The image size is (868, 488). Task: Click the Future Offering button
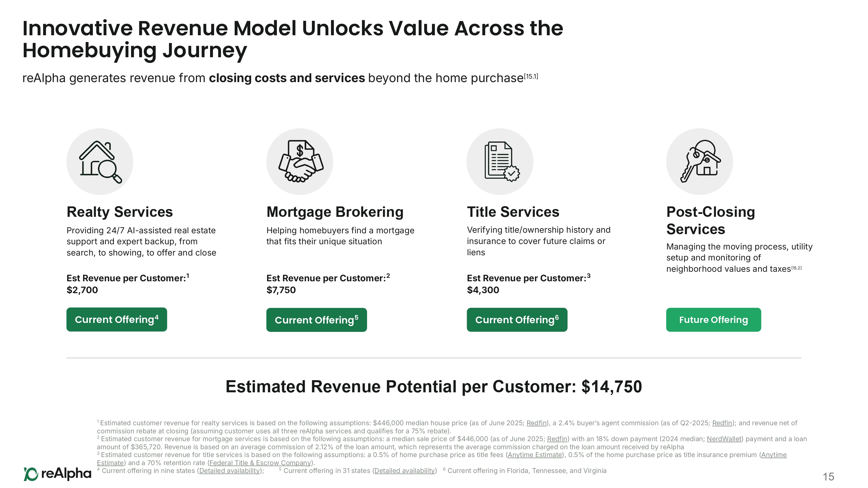(713, 320)
